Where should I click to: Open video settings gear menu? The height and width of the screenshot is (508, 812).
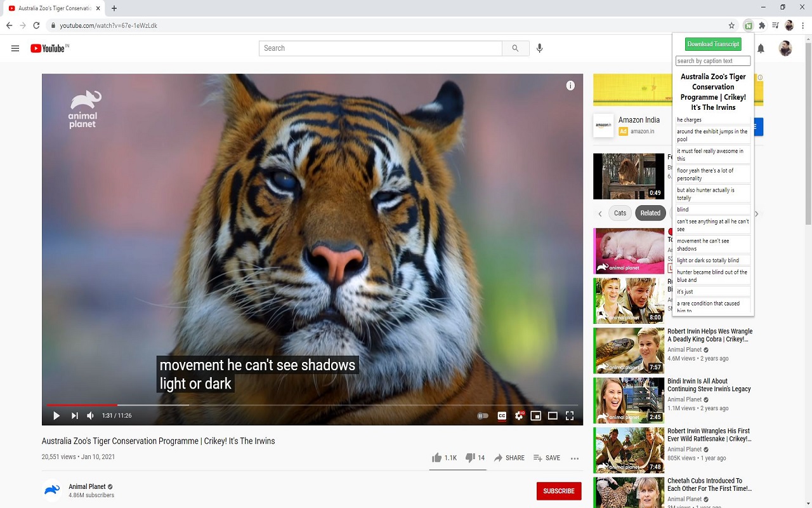519,416
